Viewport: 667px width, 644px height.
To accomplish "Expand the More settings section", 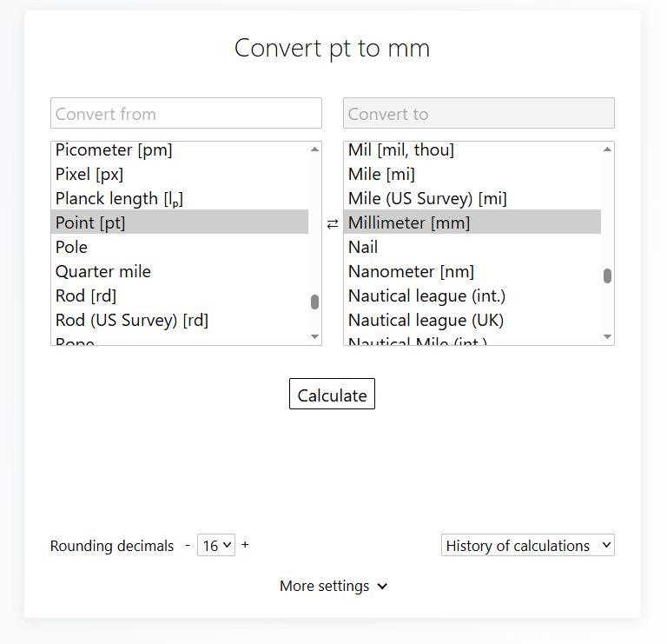I will coord(333,587).
